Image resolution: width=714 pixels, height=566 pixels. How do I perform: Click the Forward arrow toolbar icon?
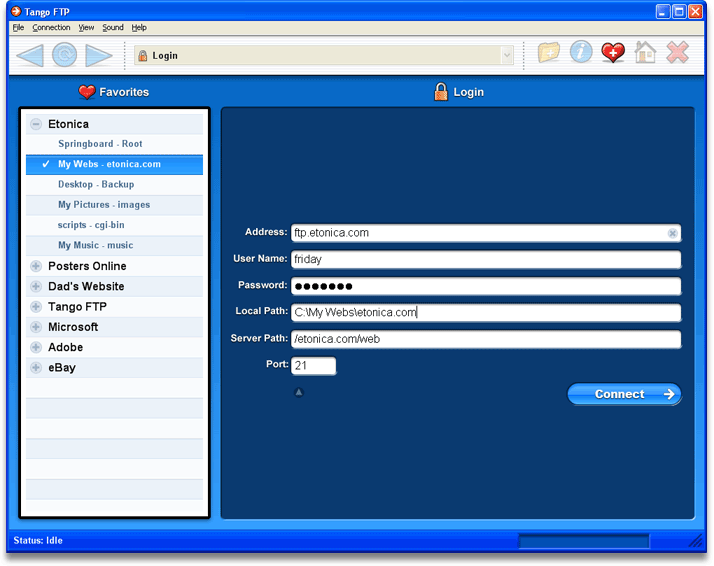coord(99,55)
